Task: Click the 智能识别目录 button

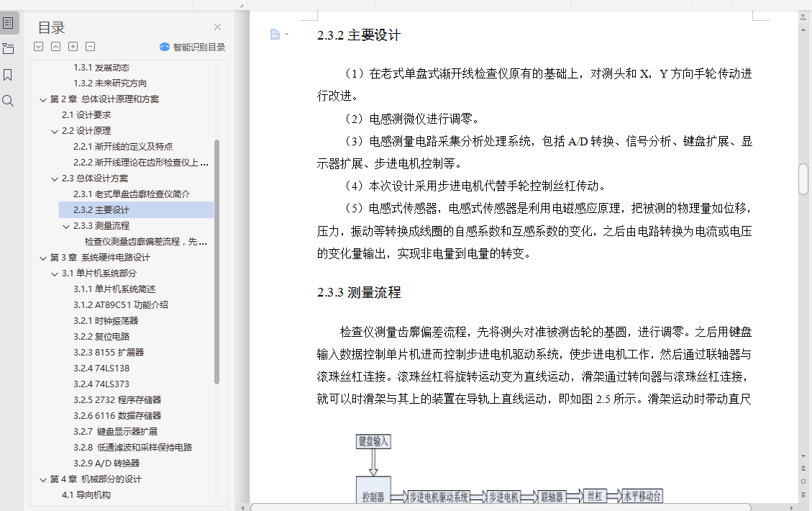Action: 193,48
